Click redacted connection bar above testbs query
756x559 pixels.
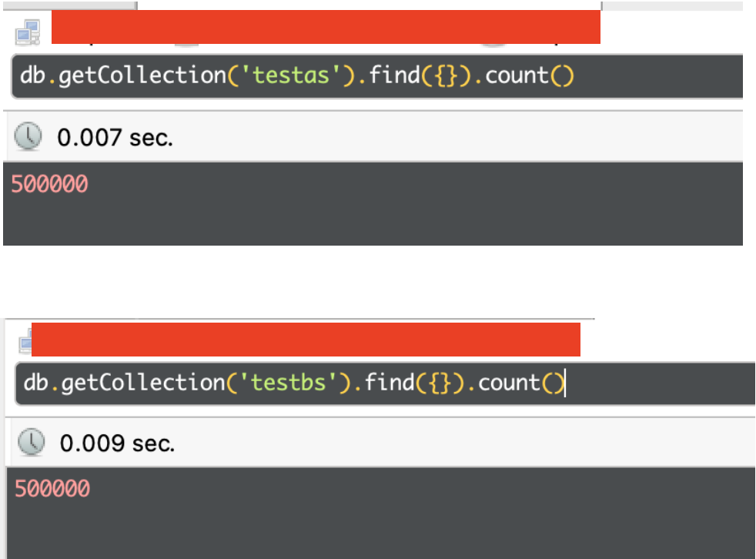tap(306, 340)
